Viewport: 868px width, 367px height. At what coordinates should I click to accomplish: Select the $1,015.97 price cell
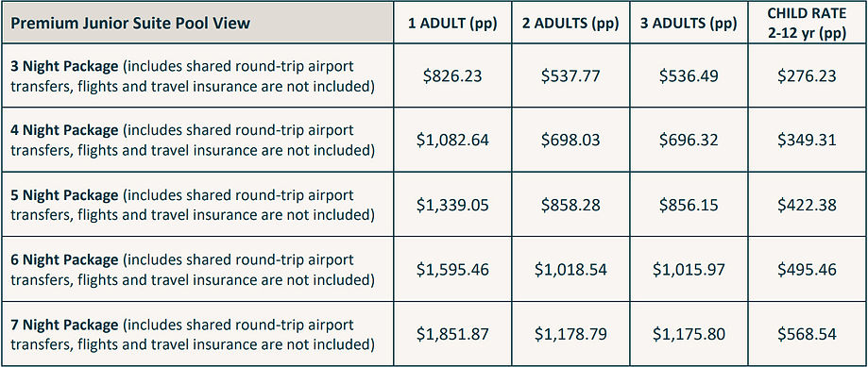[689, 269]
